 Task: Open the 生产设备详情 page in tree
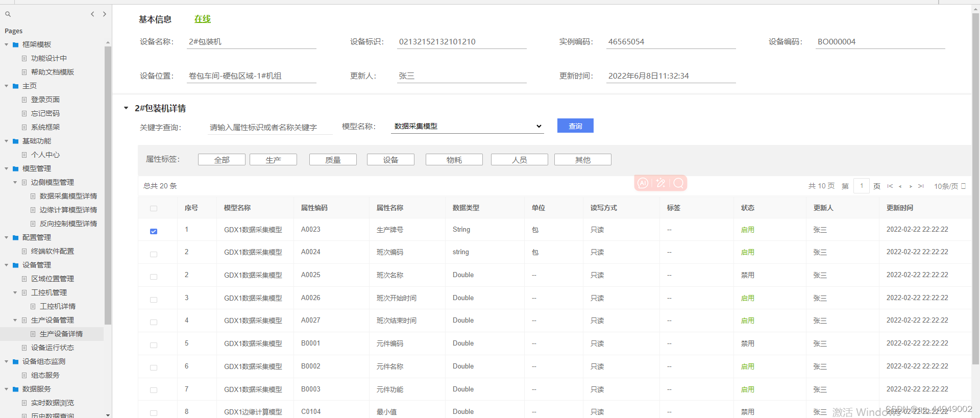tap(61, 334)
